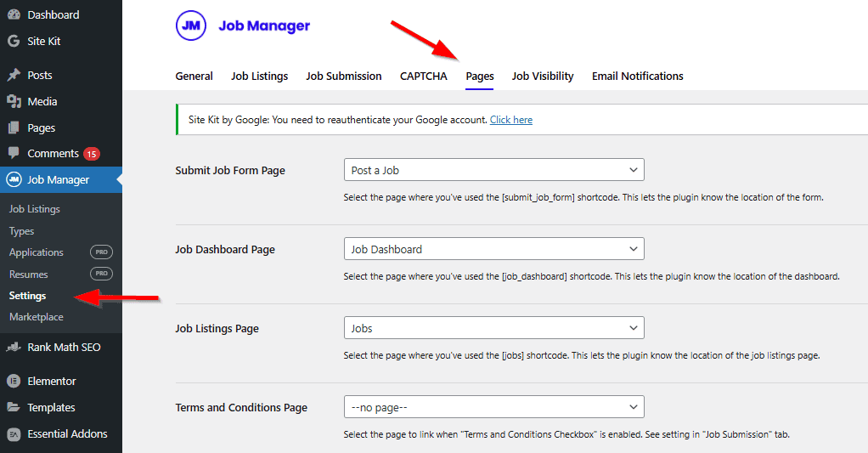Click the Elementor icon in sidebar
Viewport: 868px width, 453px height.
click(x=14, y=381)
